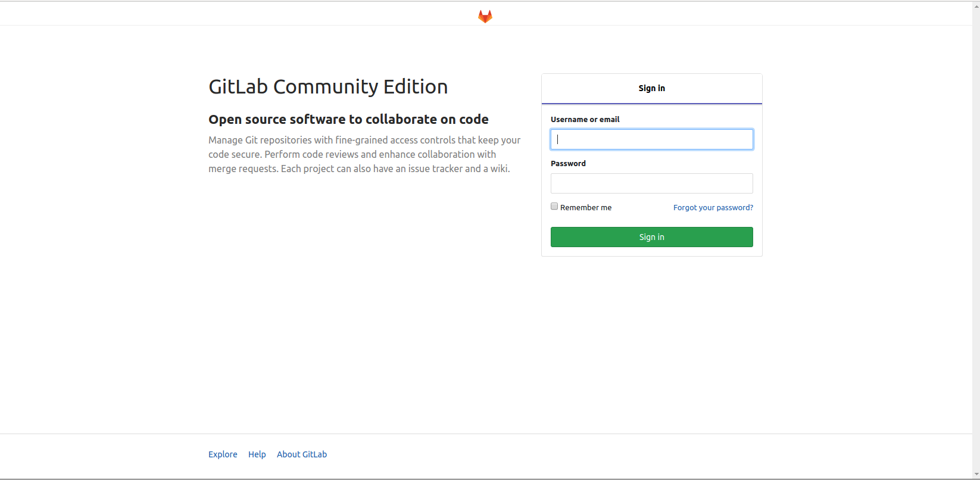
Task: Click into the Password field
Action: click(652, 183)
